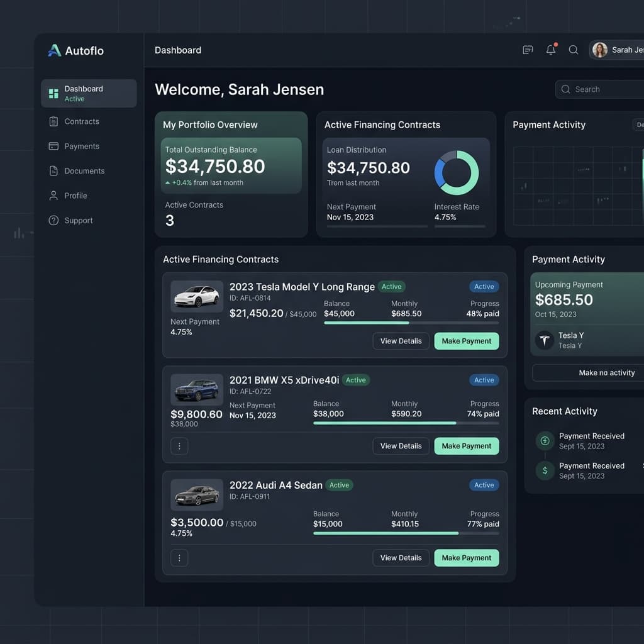Open the Audi A4 contract options menu

point(179,558)
